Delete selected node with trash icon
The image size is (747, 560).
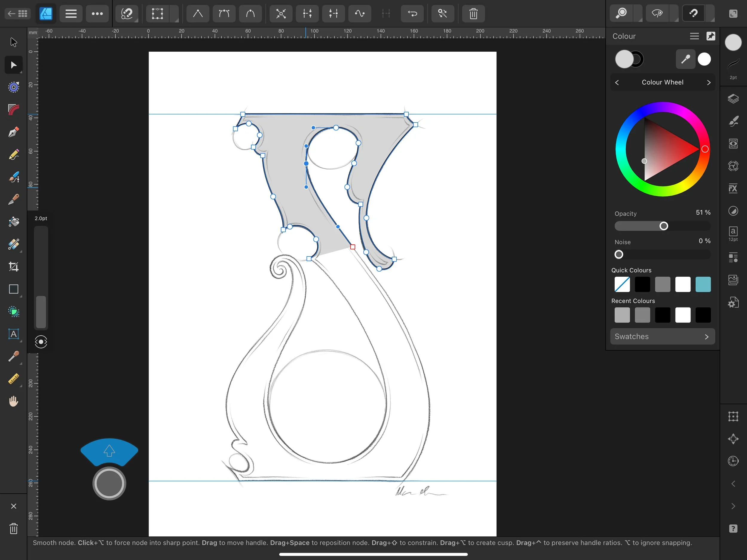473,13
